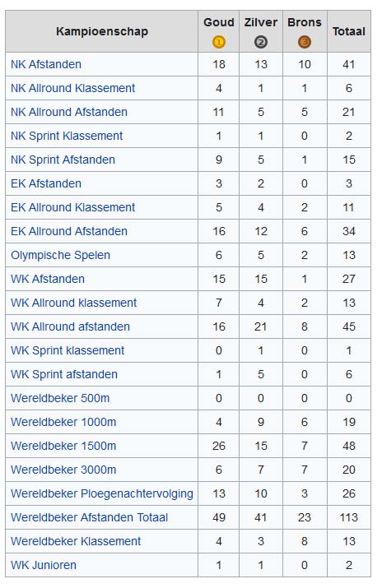Open the Wereldbeker 500m link
Image resolution: width=382 pixels, height=588 pixels.
coord(60,398)
